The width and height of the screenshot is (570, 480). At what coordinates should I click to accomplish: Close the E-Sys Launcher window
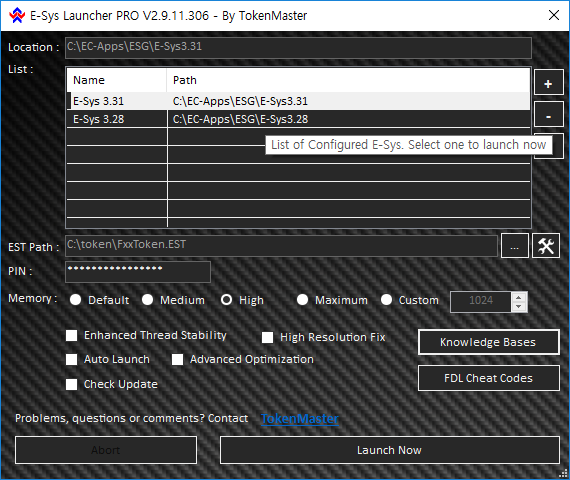[x=554, y=15]
